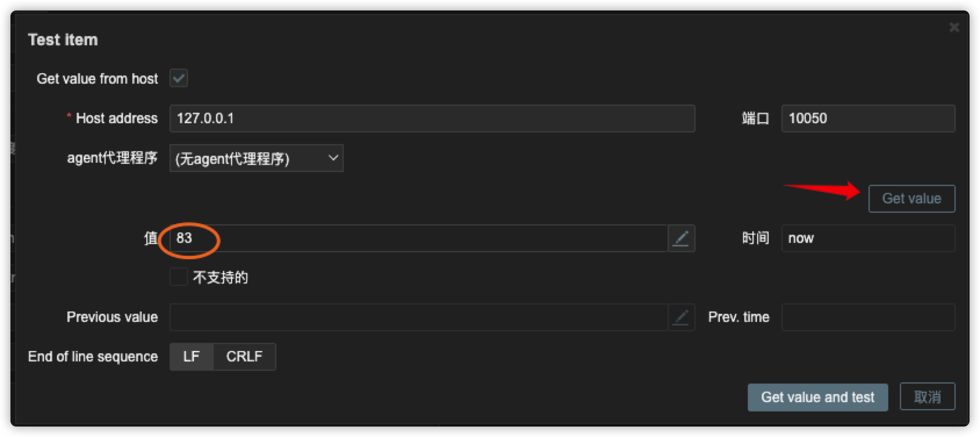Enable the 不支持的 checkbox
This screenshot has width=980, height=437.
pyautogui.click(x=179, y=277)
